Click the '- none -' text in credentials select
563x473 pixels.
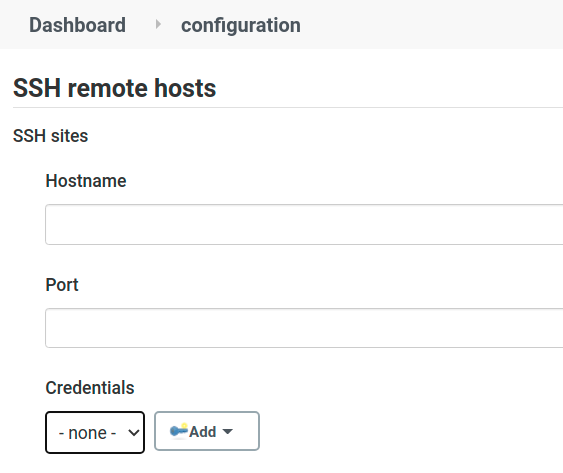[x=87, y=433]
